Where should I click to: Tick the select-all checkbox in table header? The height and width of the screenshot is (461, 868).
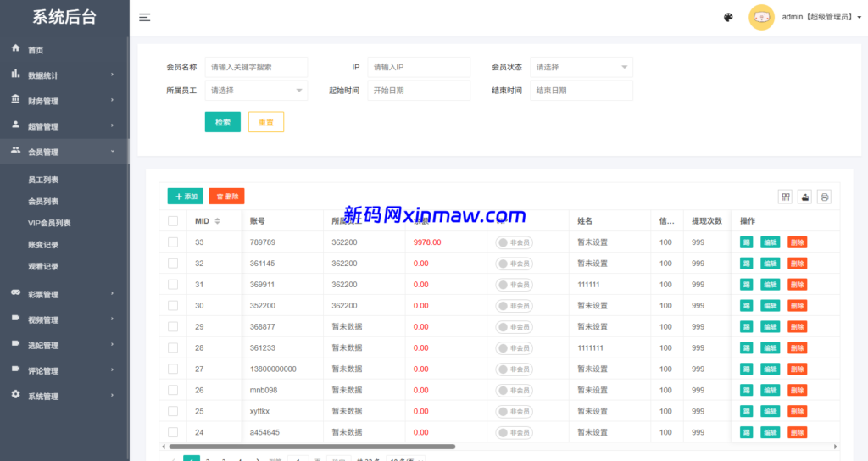tap(173, 221)
